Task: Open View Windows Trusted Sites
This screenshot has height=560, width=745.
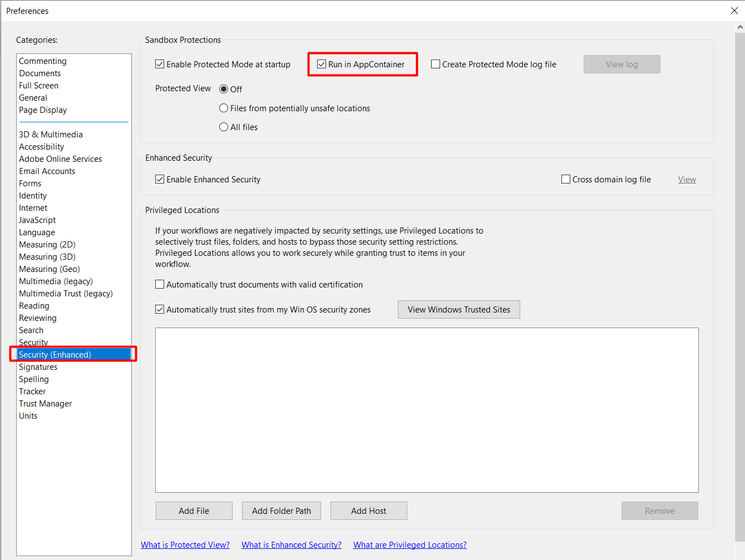Action: 458,309
